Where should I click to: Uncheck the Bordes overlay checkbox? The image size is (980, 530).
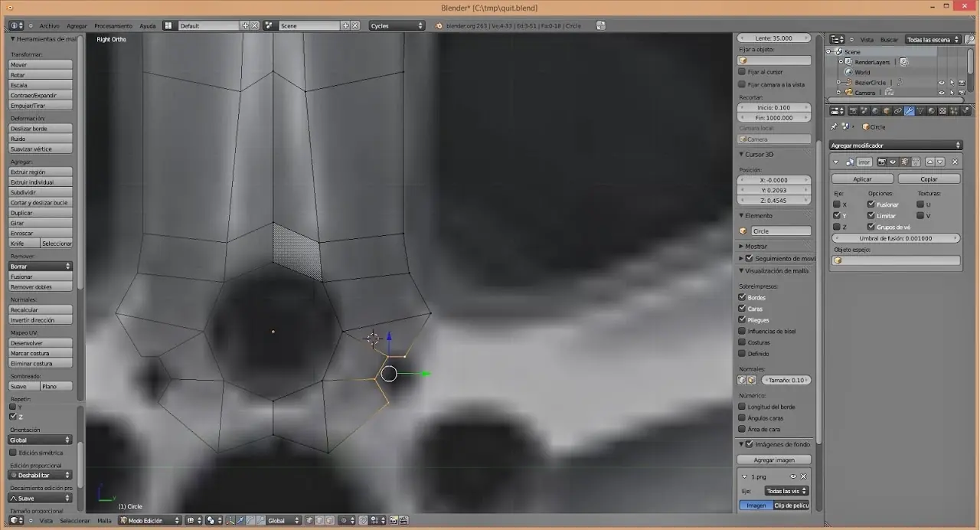click(742, 297)
